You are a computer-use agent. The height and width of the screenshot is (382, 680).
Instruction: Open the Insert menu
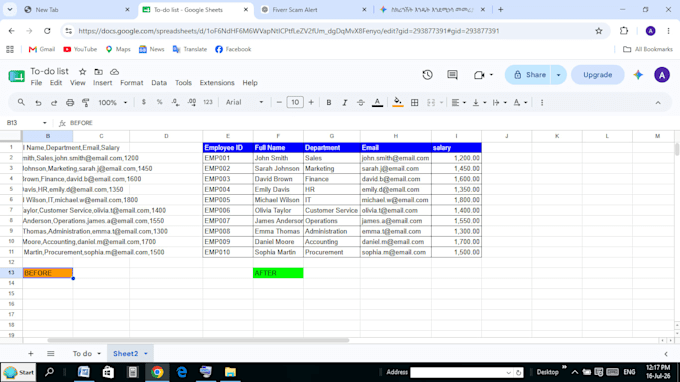tap(102, 83)
